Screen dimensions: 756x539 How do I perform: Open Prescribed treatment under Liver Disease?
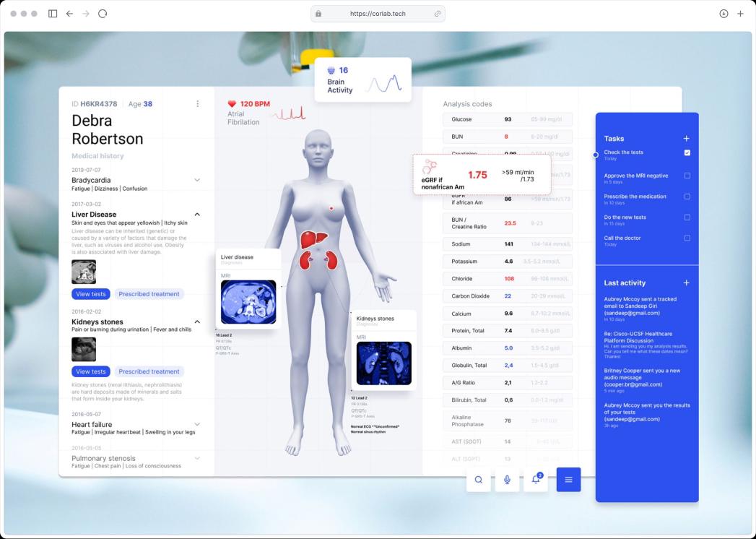tap(149, 294)
